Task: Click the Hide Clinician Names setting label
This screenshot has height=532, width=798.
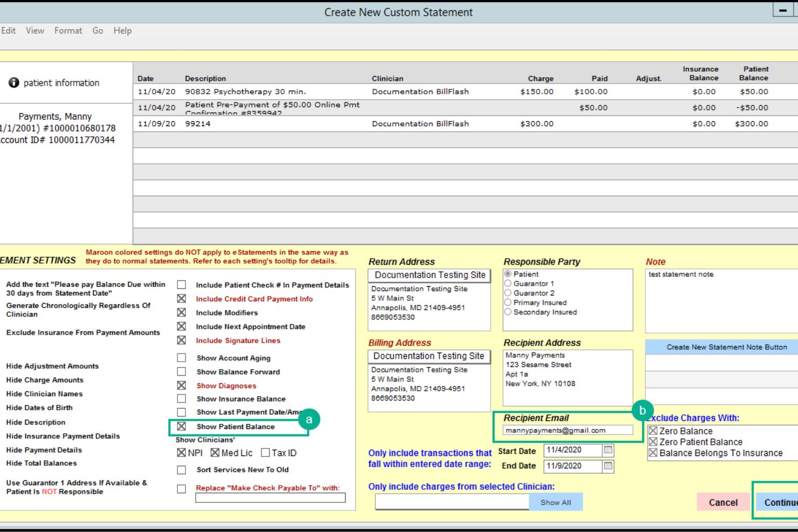Action: click(44, 394)
